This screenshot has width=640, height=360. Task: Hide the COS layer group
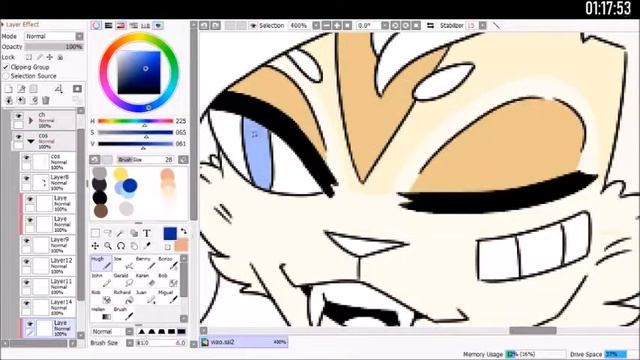pyautogui.click(x=18, y=137)
